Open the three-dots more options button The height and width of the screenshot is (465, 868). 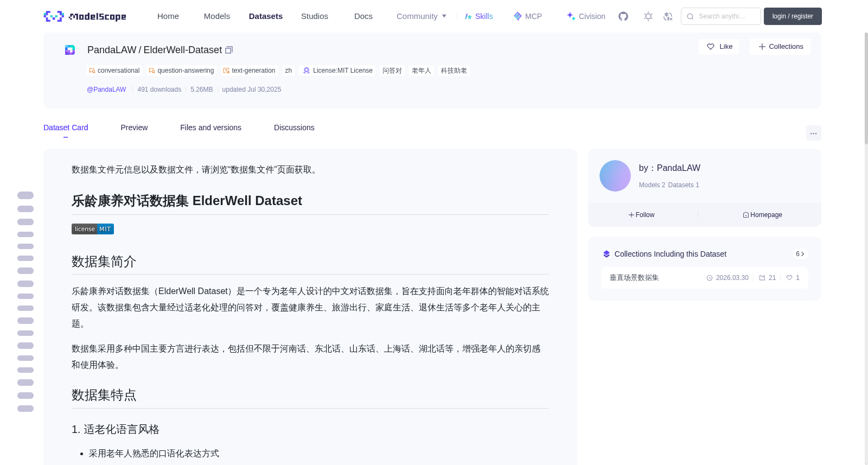pyautogui.click(x=814, y=133)
